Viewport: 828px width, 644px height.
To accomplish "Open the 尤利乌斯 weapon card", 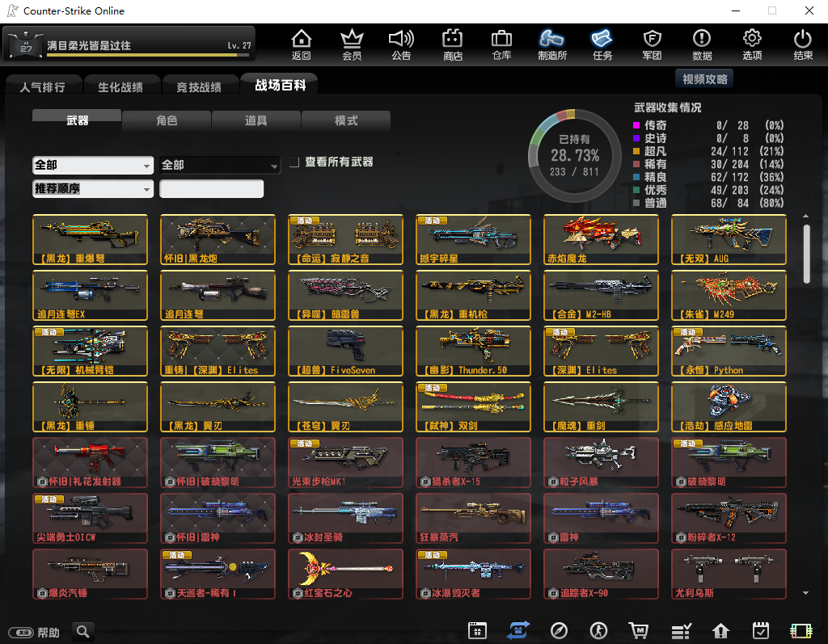I will pyautogui.click(x=729, y=575).
